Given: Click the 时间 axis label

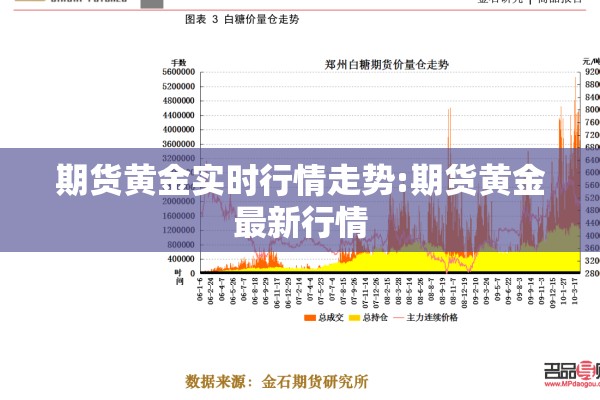Looking at the screenshot, I should pos(179,277).
